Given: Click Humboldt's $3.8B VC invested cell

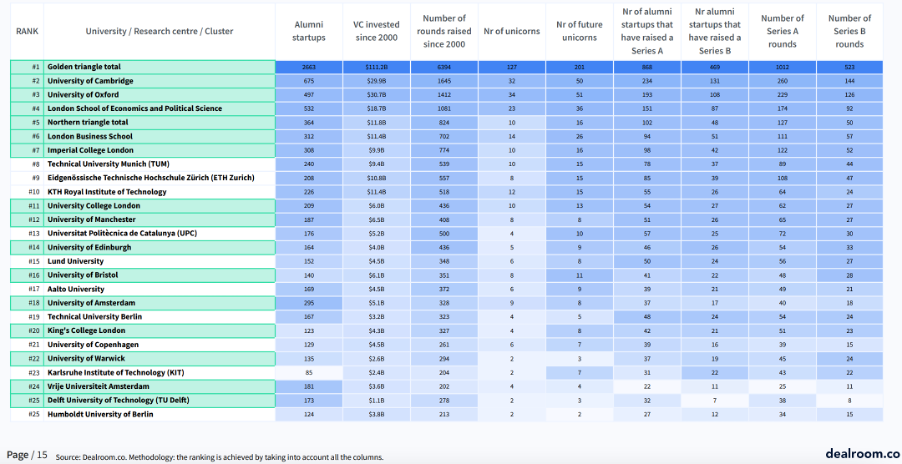Looking at the screenshot, I should point(377,414).
